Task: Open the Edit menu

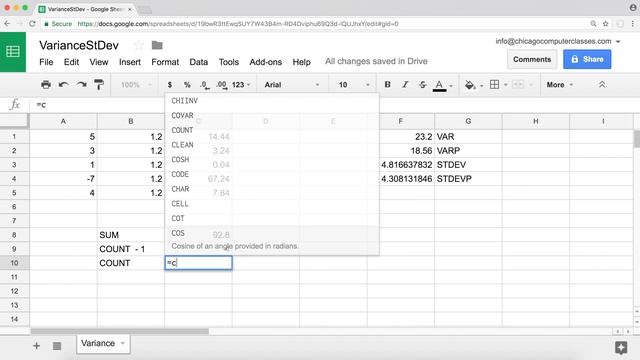Action: tap(71, 62)
